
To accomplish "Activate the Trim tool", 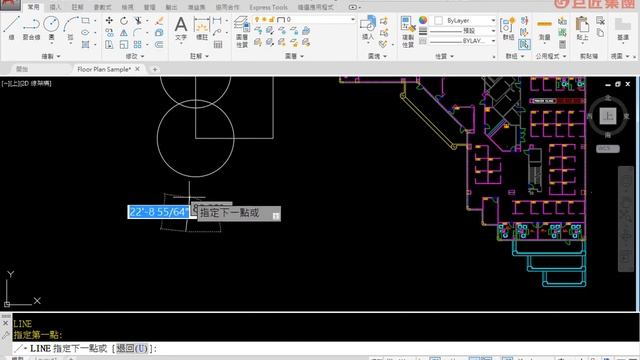I will [x=138, y=20].
